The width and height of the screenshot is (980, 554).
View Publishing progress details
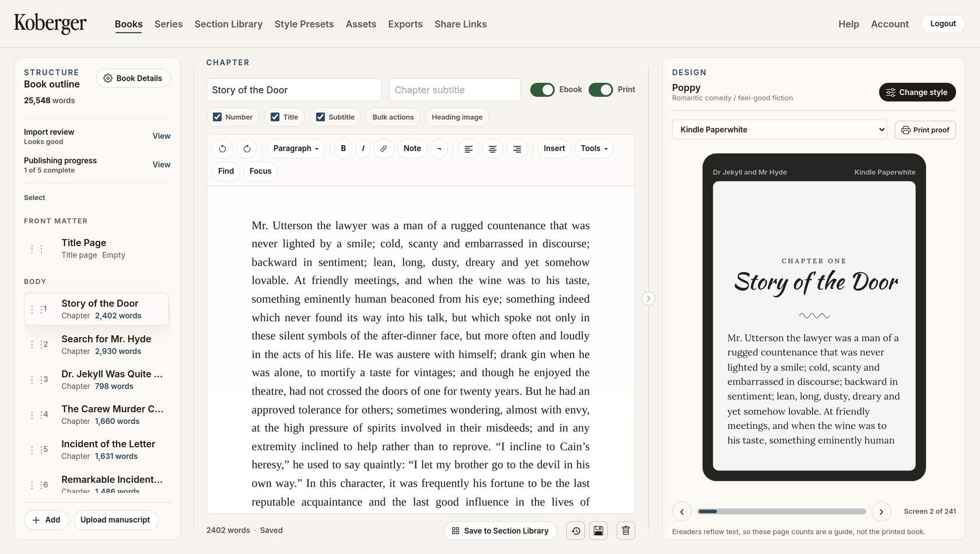click(162, 164)
